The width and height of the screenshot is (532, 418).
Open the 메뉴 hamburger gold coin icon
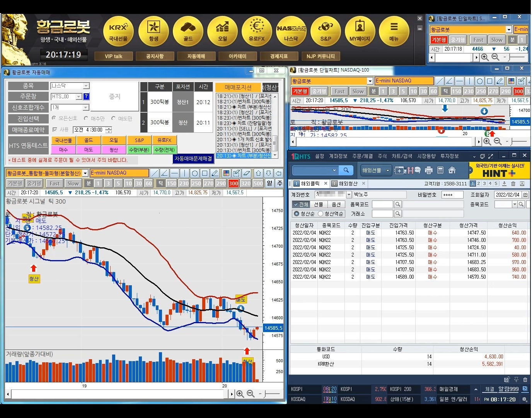click(x=394, y=31)
